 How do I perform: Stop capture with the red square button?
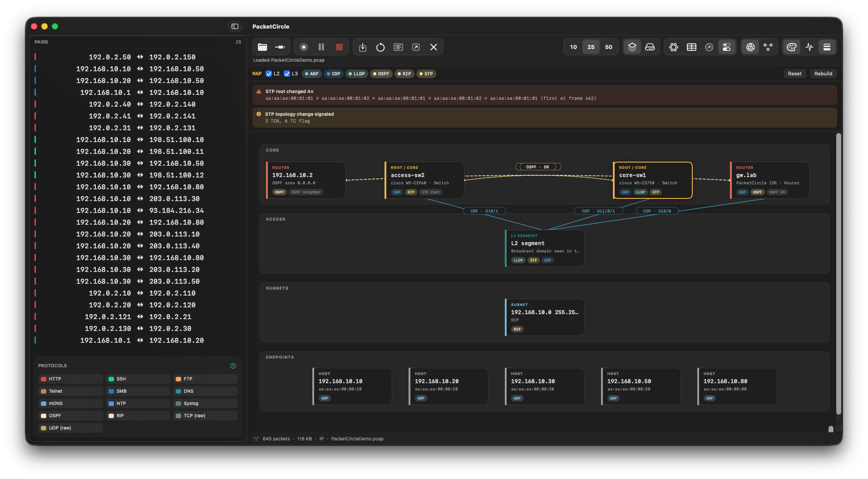(x=339, y=47)
